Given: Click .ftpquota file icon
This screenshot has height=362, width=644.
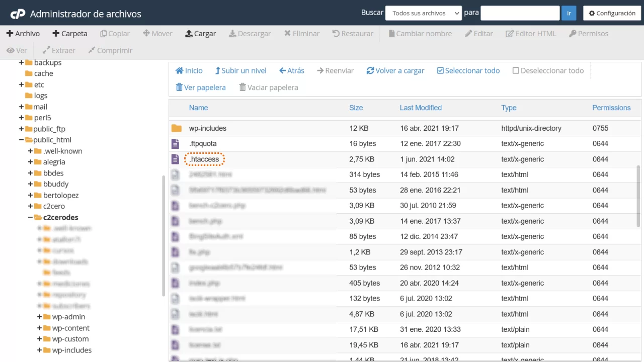Looking at the screenshot, I should tap(175, 144).
